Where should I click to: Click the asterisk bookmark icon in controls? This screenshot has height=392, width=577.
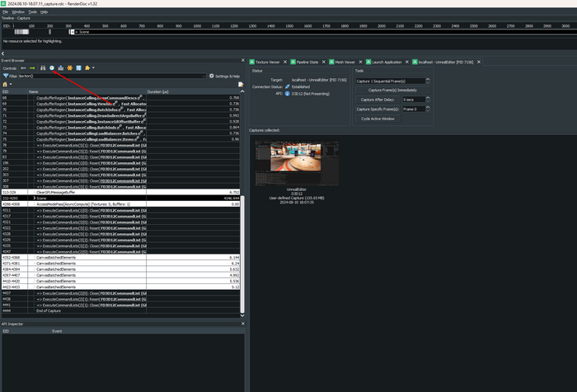click(70, 68)
